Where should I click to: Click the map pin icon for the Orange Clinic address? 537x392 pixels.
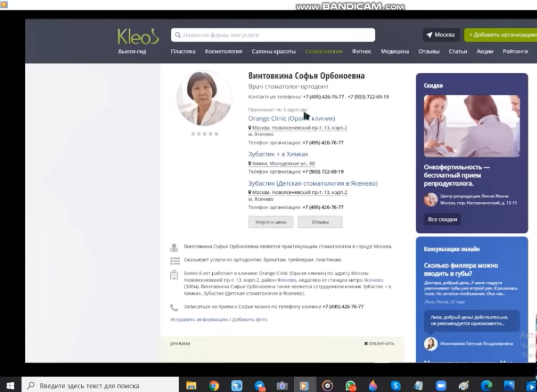250,127
